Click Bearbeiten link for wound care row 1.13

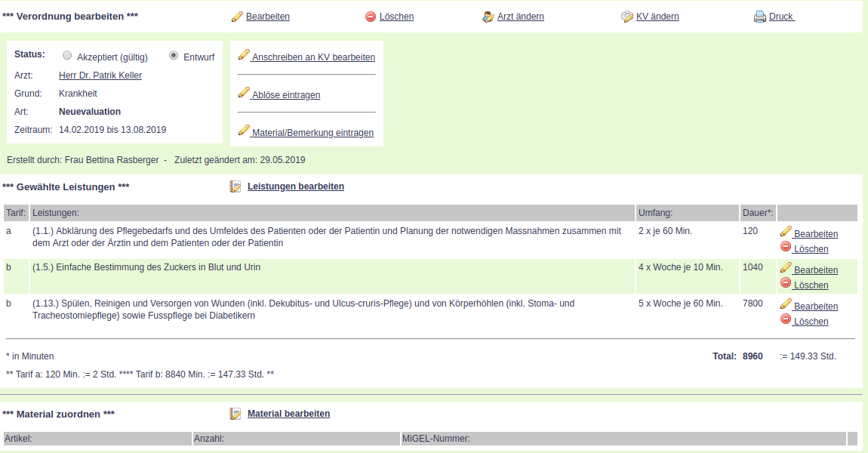coord(815,307)
